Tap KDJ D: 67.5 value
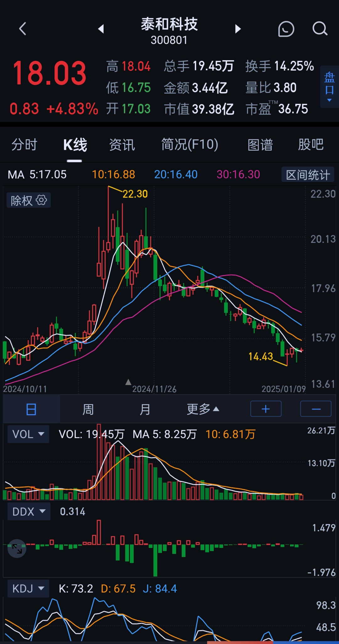339x644 pixels. click(x=118, y=588)
